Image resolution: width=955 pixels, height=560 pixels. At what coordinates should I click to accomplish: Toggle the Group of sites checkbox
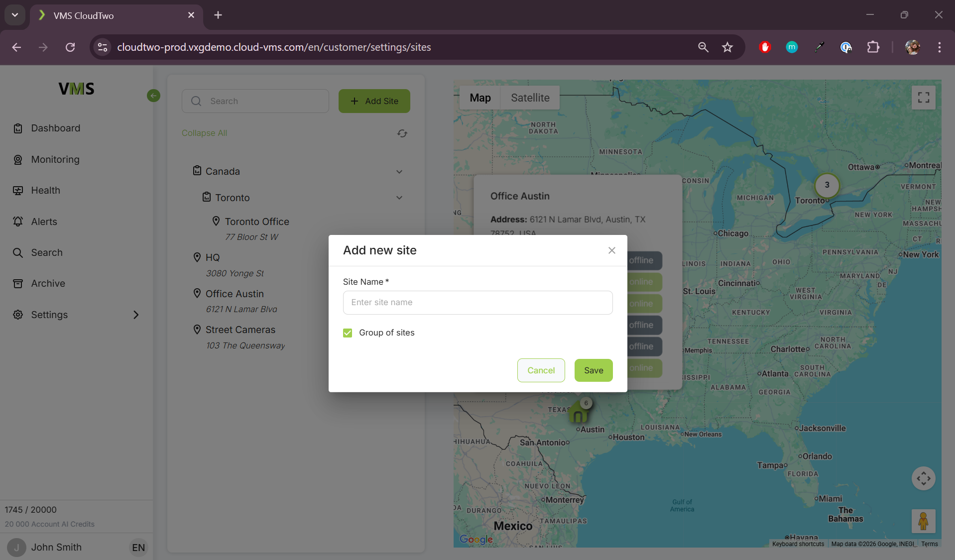point(348,333)
